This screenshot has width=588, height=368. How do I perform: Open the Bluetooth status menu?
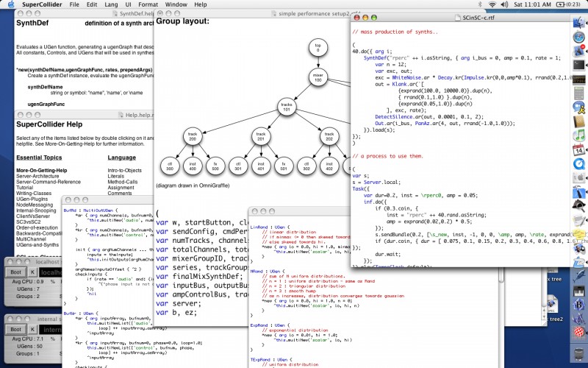[x=480, y=4]
